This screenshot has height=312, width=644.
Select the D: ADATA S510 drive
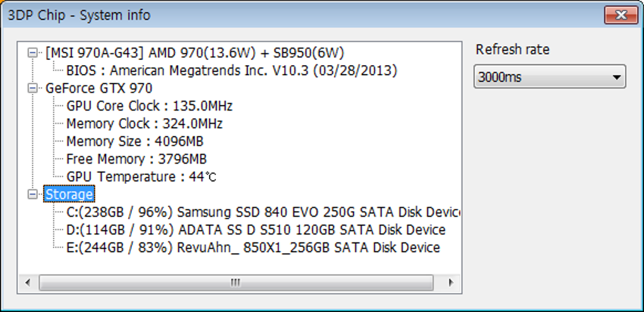256,230
